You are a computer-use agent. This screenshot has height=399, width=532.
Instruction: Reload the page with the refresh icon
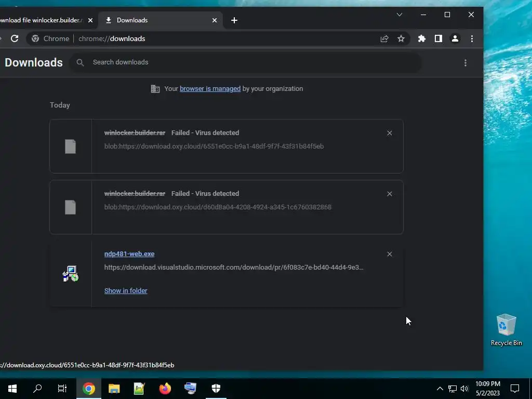pyautogui.click(x=15, y=38)
